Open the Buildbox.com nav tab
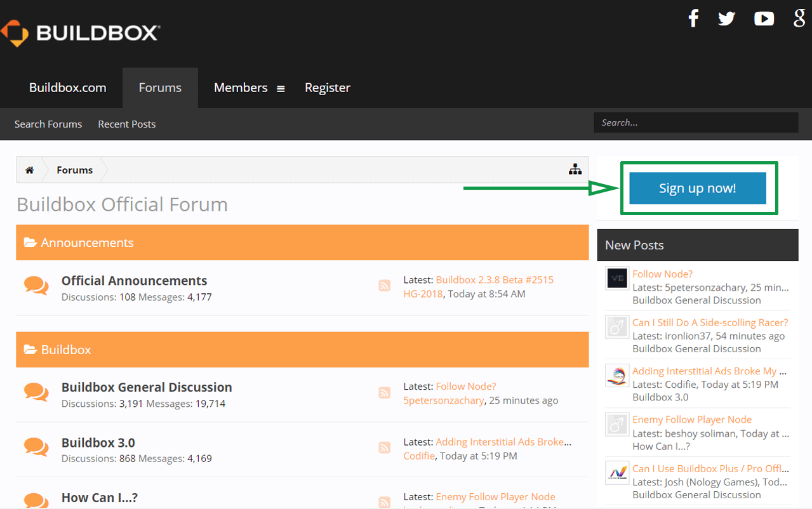This screenshot has height=509, width=812. click(68, 88)
